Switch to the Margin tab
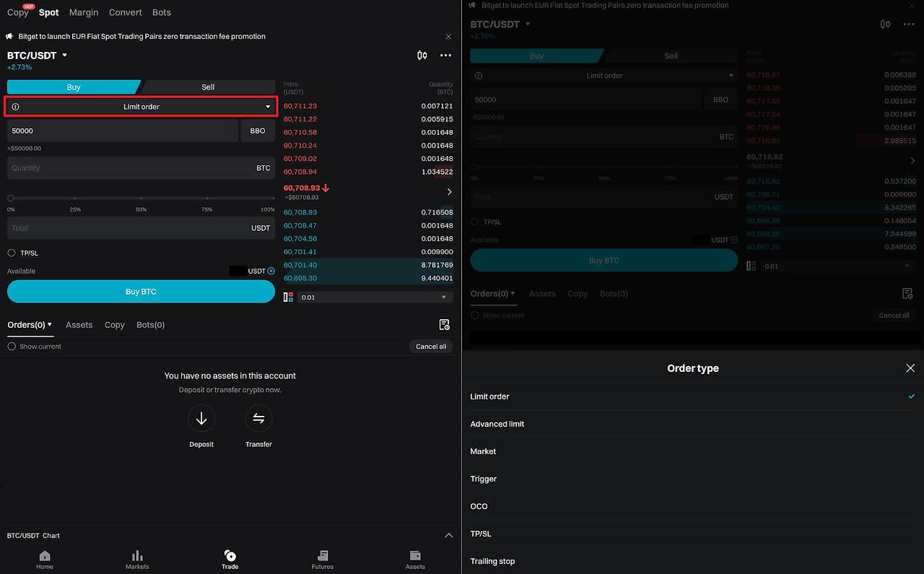This screenshot has height=574, width=924. (84, 12)
